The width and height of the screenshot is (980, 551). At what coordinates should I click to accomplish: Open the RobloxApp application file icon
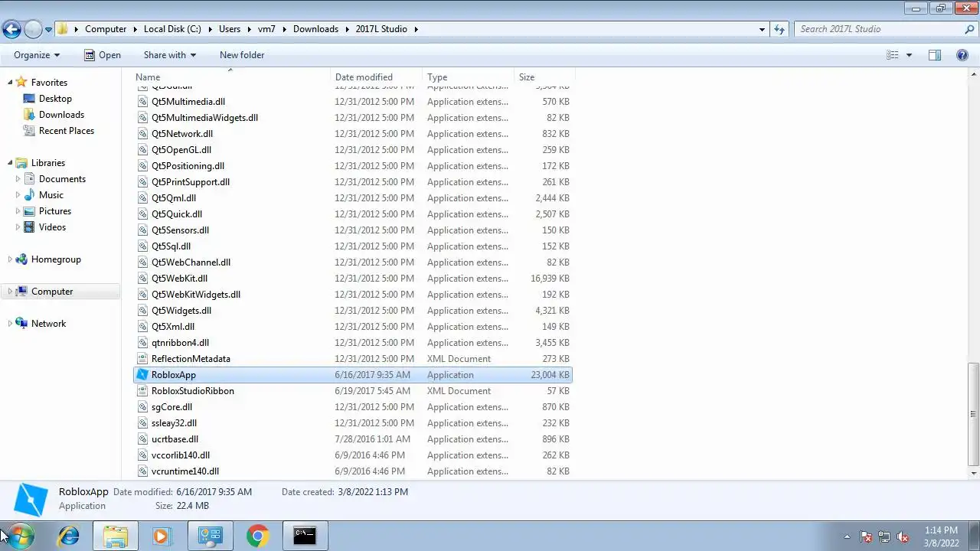coord(143,375)
